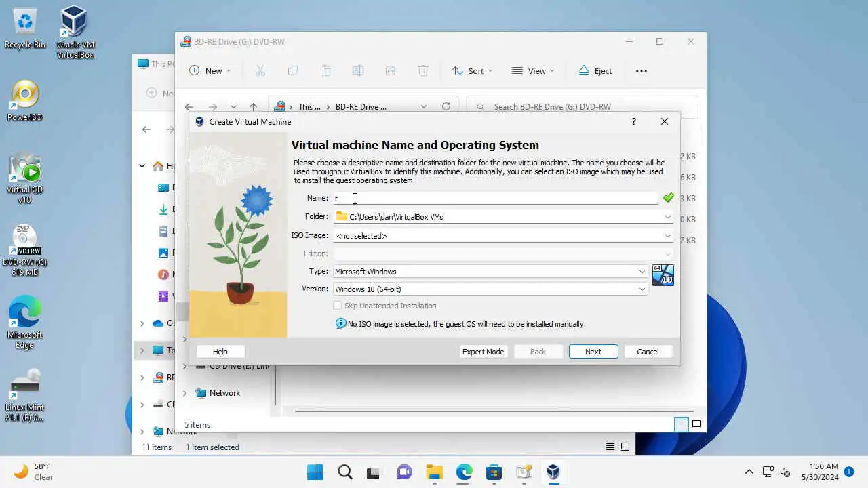Open Task View on the taskbar

(x=374, y=472)
